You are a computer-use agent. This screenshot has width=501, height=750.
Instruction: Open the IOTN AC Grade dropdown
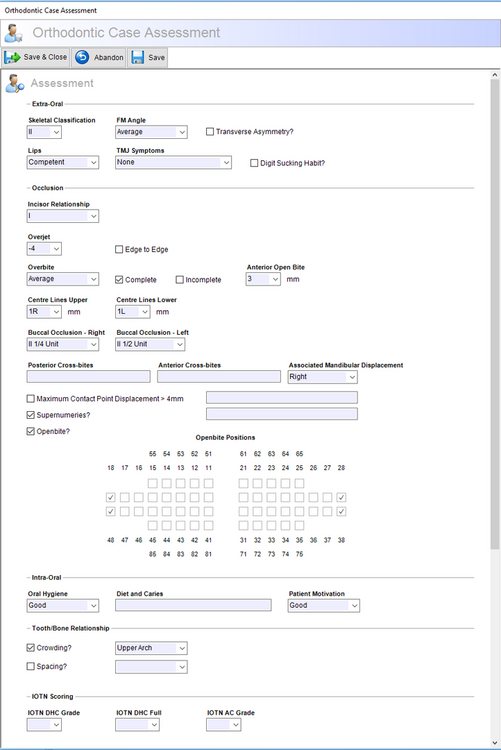[x=223, y=725]
